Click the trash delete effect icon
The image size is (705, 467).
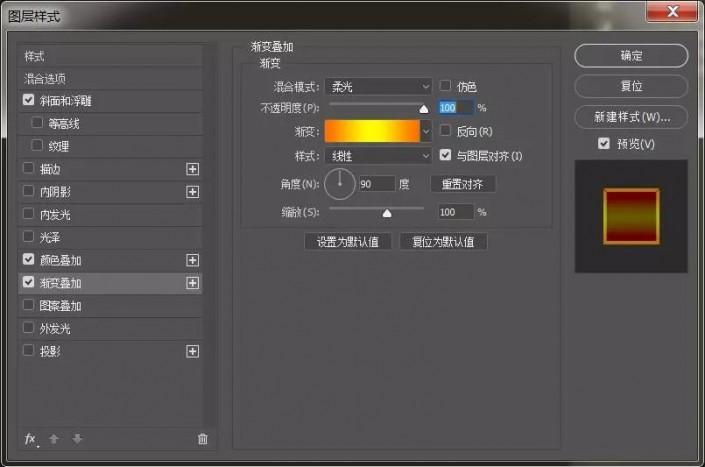(203, 439)
